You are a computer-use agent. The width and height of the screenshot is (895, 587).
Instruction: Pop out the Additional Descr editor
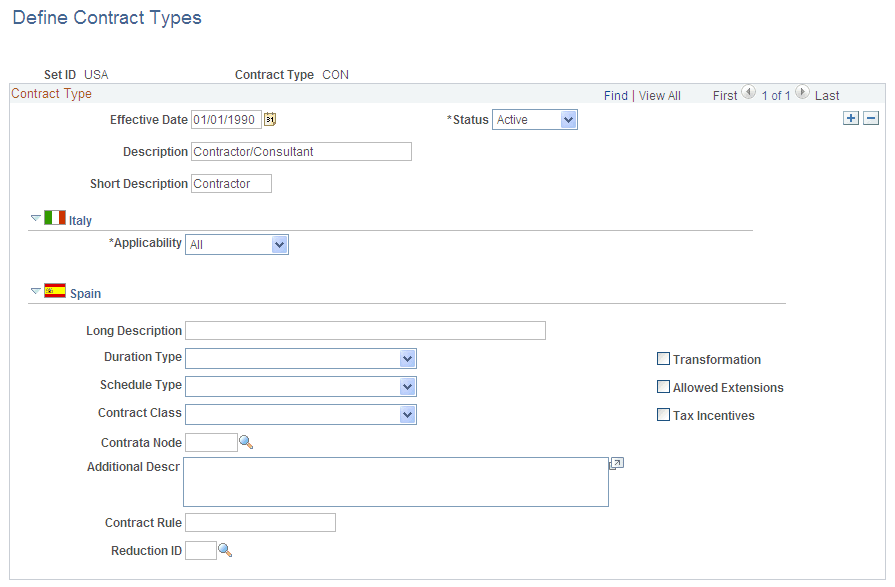[x=616, y=464]
